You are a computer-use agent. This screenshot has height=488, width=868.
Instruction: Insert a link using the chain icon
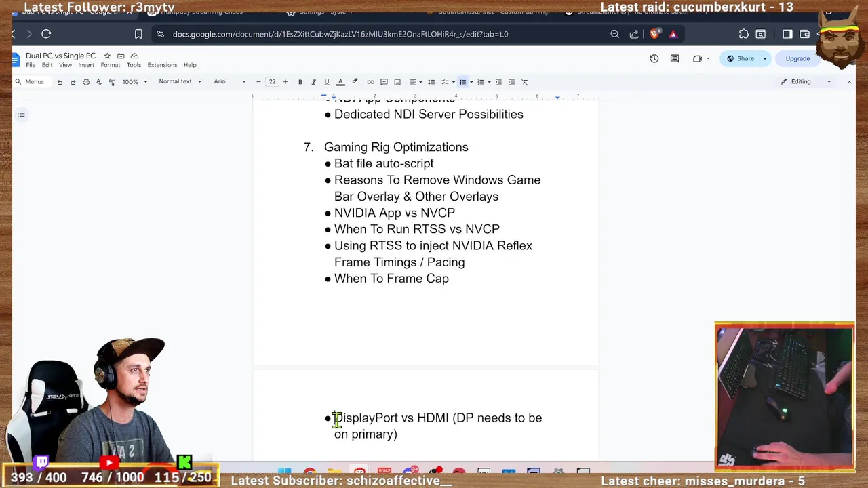pos(370,82)
